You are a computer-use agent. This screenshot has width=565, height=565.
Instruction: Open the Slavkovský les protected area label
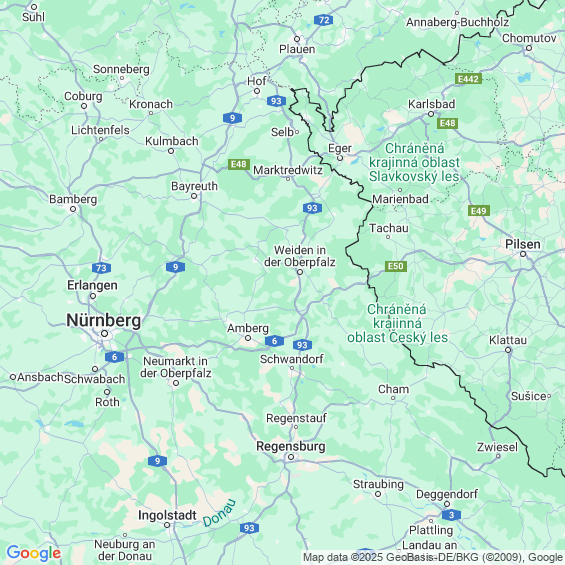point(414,163)
